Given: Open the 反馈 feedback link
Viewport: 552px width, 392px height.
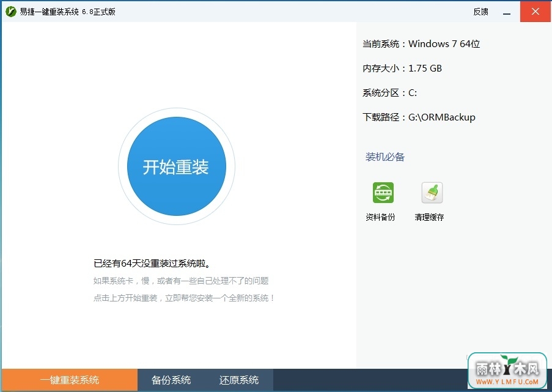Looking at the screenshot, I should click(480, 12).
